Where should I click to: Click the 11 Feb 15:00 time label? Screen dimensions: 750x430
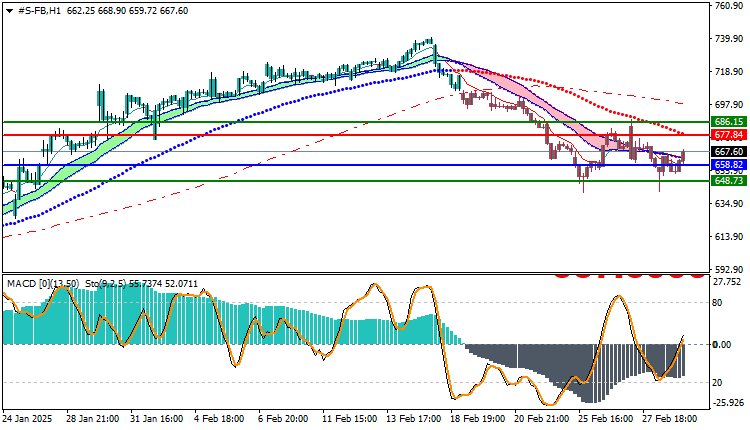[x=349, y=419]
